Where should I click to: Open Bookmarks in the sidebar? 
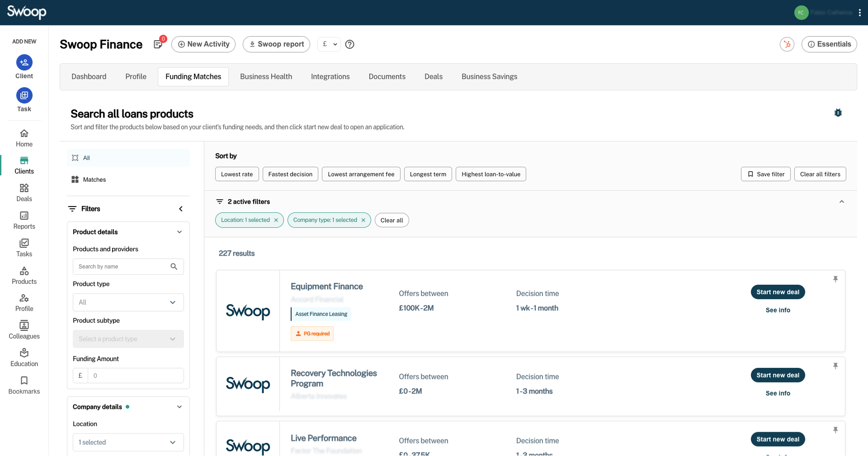click(x=24, y=385)
